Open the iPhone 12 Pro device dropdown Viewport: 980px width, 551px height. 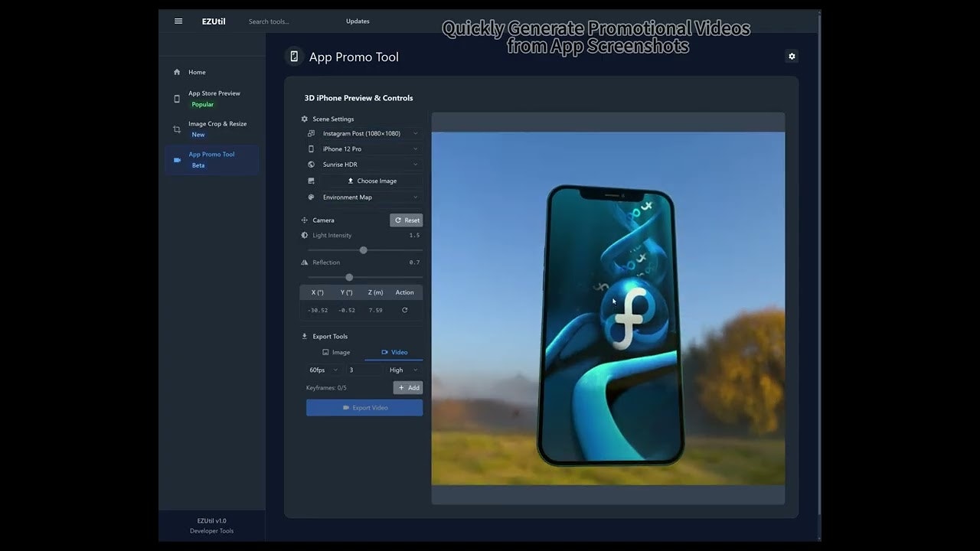(x=371, y=149)
